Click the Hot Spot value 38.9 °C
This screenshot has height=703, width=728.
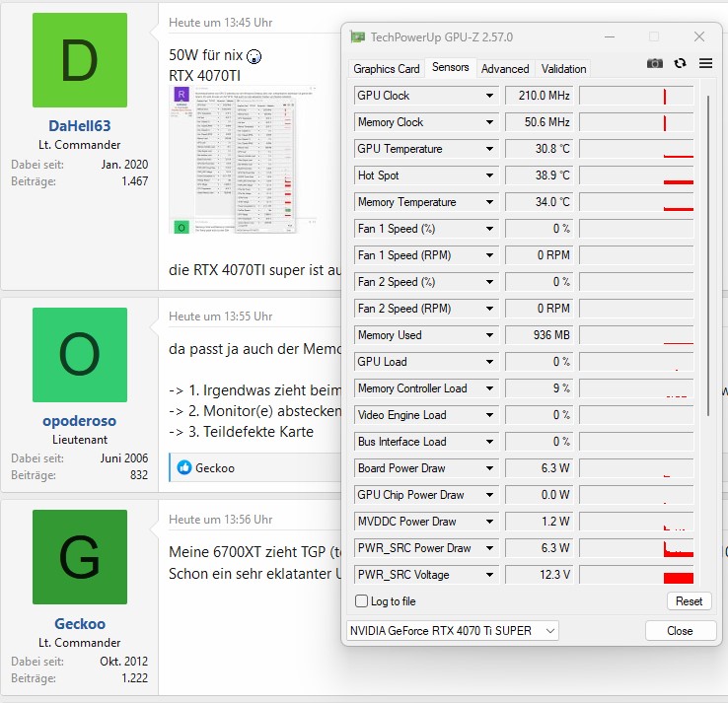point(539,176)
